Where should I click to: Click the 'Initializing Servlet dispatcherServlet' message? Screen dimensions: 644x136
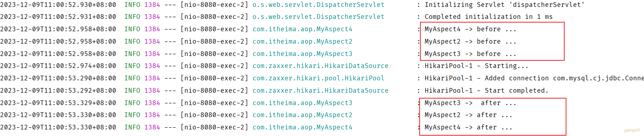[x=504, y=5]
